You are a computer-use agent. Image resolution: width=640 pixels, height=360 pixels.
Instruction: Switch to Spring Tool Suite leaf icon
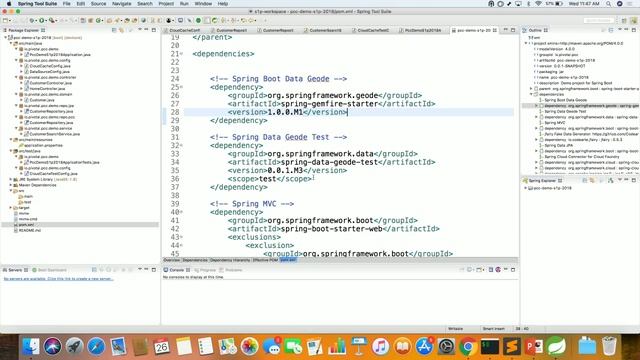pos(556,347)
